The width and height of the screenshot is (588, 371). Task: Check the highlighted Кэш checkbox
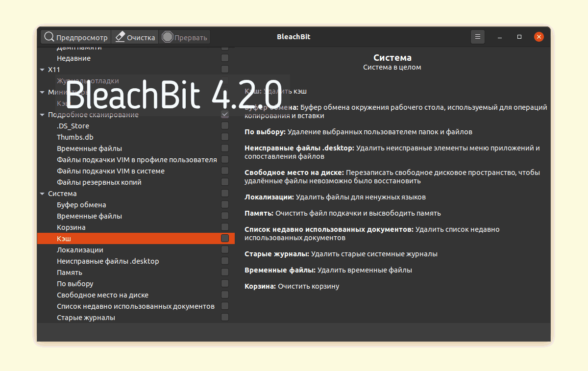(225, 238)
